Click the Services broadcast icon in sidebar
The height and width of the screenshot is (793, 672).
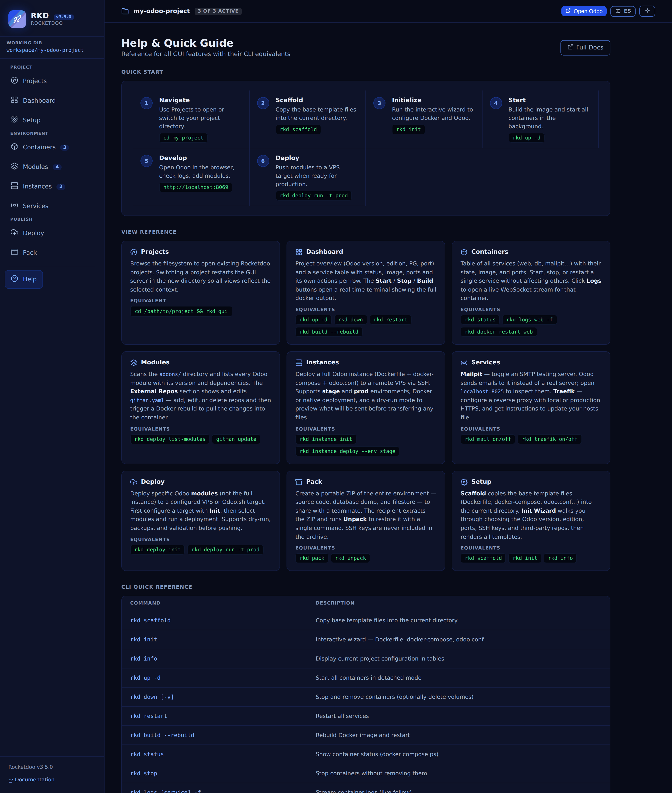point(14,205)
